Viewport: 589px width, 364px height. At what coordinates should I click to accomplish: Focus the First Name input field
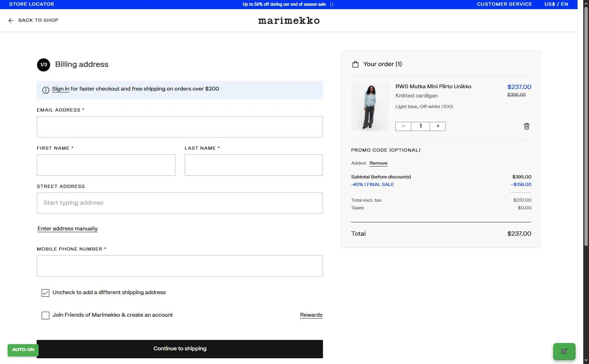coord(106,165)
